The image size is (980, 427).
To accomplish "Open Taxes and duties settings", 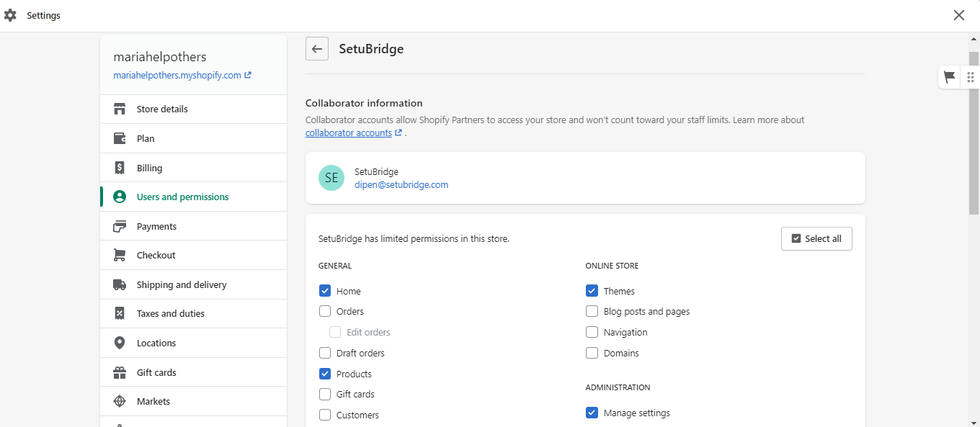I will (170, 314).
